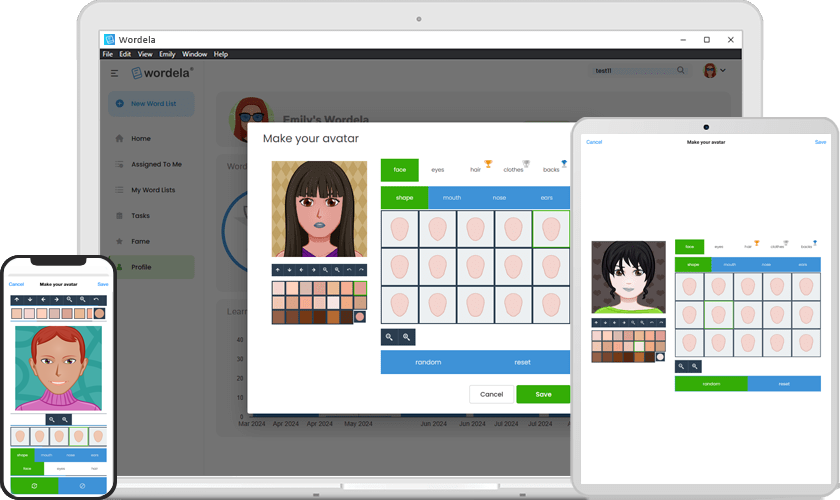
Task: Select the mouth sub-tab on the tablet
Action: [x=730, y=265]
